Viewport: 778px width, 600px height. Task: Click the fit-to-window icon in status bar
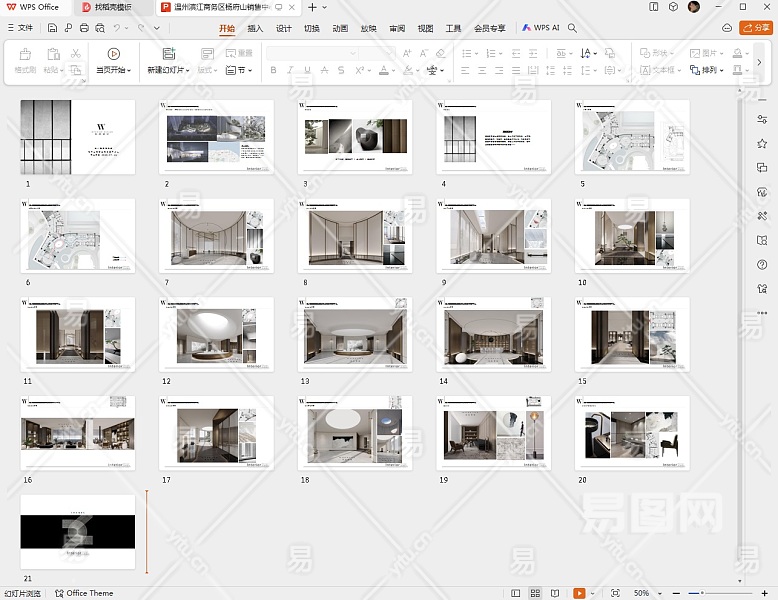[x=615, y=593]
